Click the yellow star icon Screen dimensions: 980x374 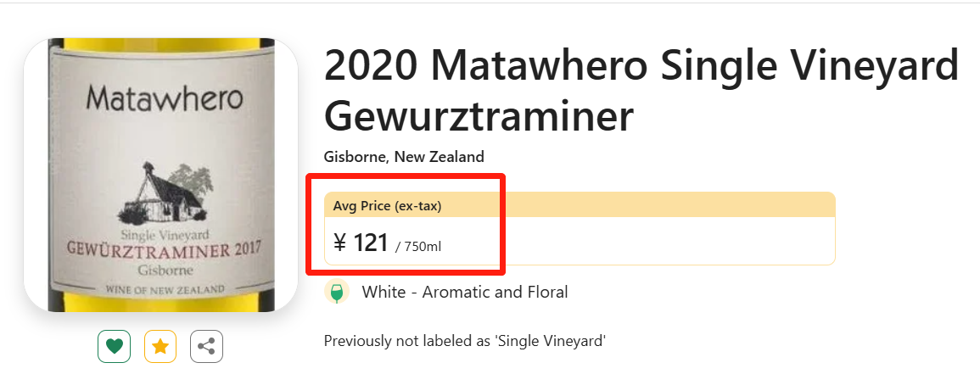click(x=160, y=346)
